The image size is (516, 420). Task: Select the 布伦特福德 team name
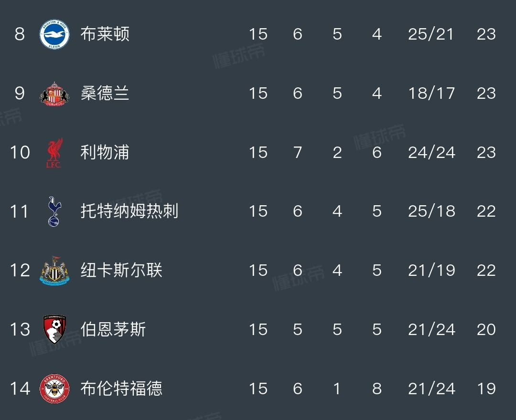tap(121, 388)
